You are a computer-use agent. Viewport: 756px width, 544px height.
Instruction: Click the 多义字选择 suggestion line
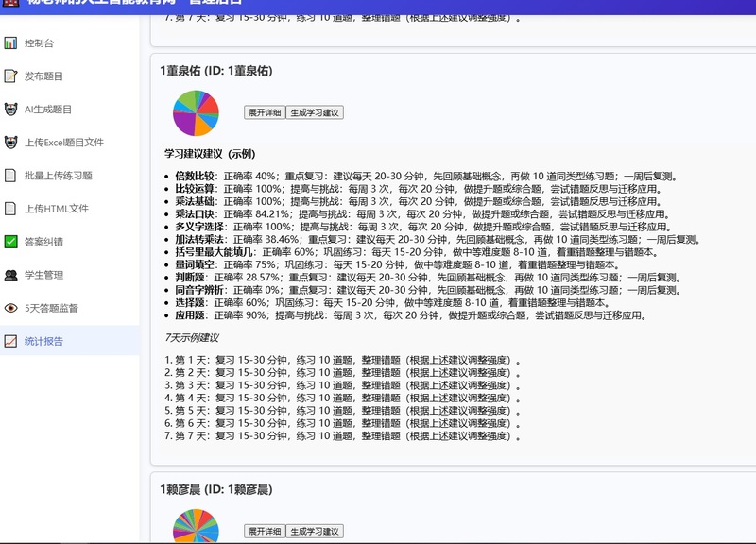423,227
